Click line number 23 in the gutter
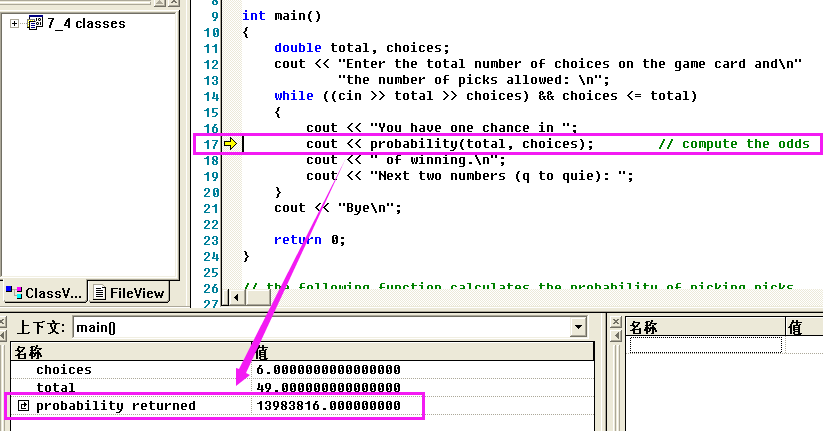Image resolution: width=823 pixels, height=431 pixels. pos(211,240)
